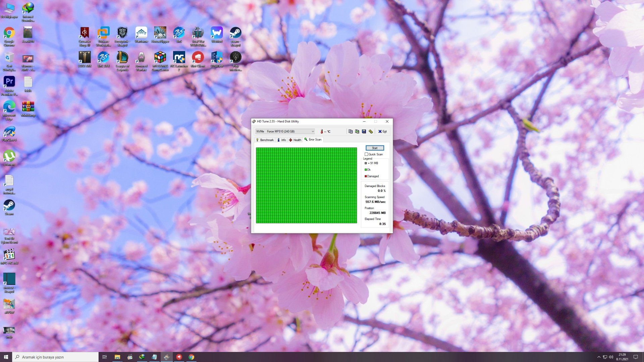Viewport: 644px width, 362px height.
Task: Click the Windows taskbar search box
Action: pos(55,357)
